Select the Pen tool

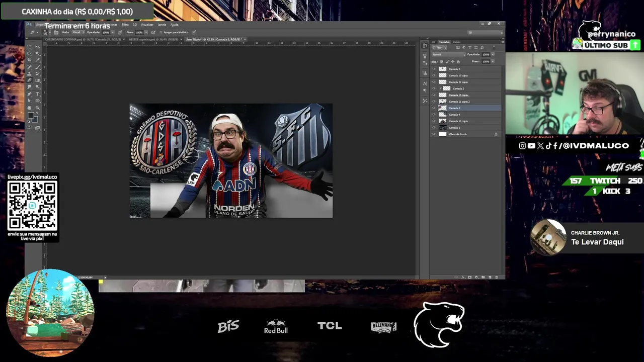(29, 94)
